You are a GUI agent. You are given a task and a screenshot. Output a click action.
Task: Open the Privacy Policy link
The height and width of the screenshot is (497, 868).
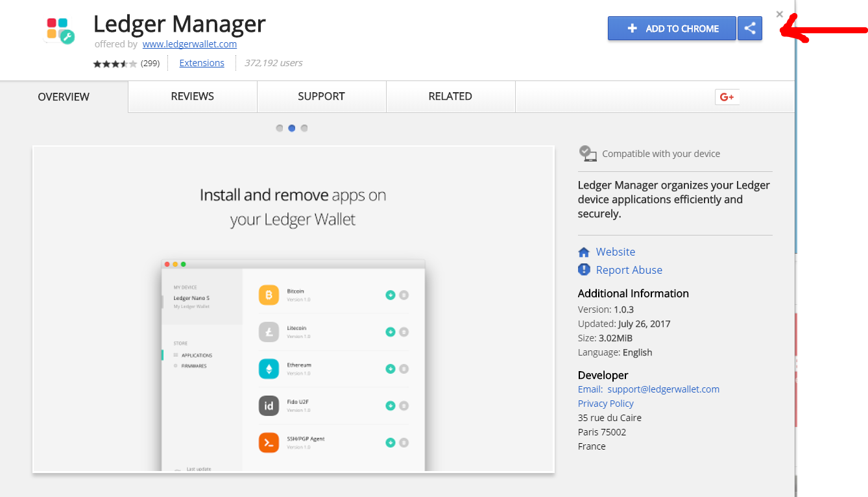click(x=606, y=404)
